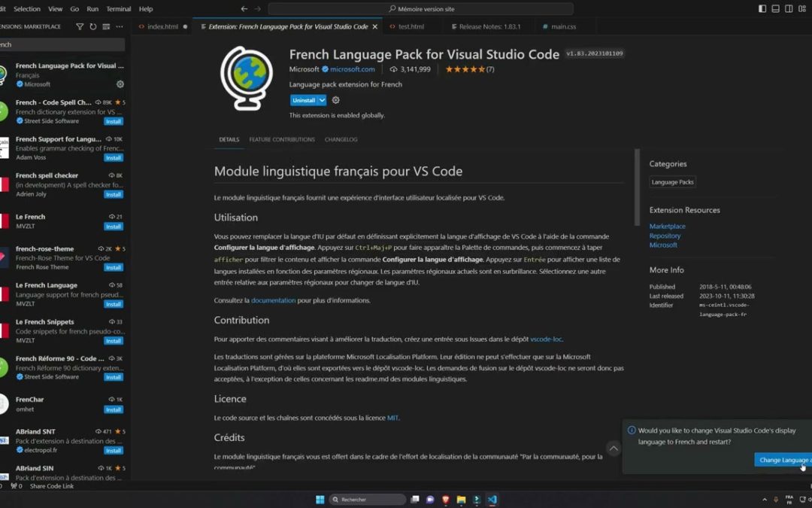Open the Run menu
The image size is (812, 508).
click(92, 9)
